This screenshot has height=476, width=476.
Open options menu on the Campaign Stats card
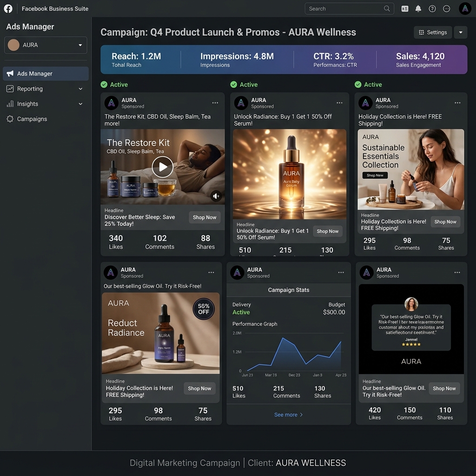point(341,272)
